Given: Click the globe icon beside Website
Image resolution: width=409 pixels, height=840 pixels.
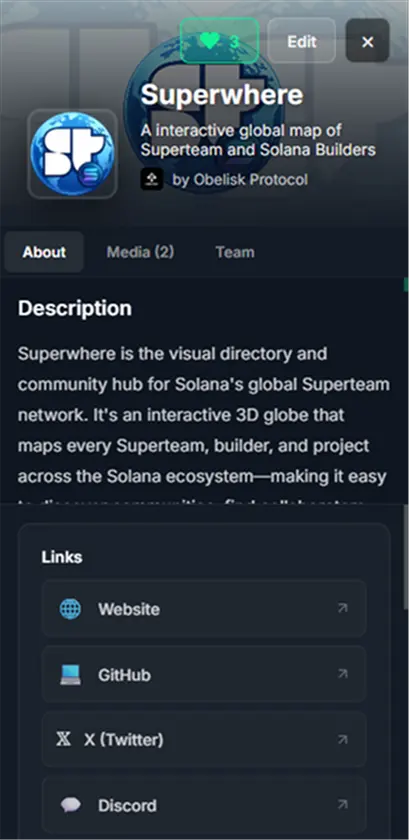Looking at the screenshot, I should pyautogui.click(x=71, y=609).
